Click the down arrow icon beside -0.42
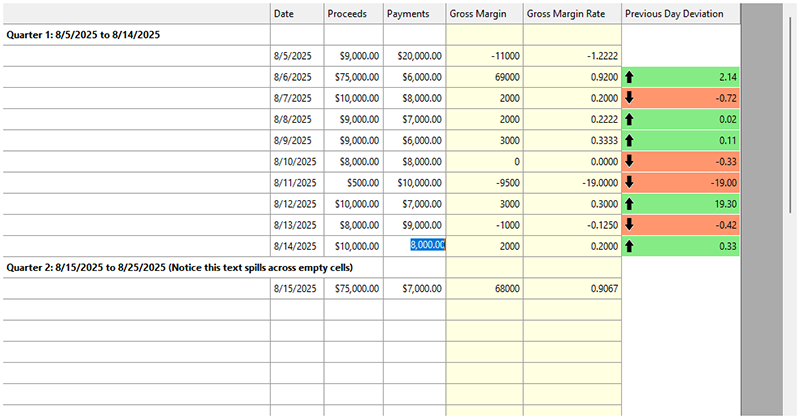The width and height of the screenshot is (800, 419). [x=629, y=224]
